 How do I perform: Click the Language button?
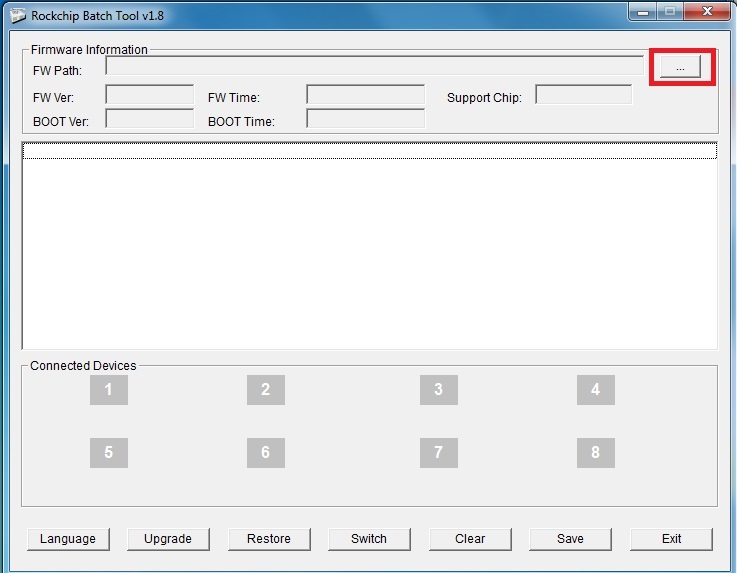(68, 539)
